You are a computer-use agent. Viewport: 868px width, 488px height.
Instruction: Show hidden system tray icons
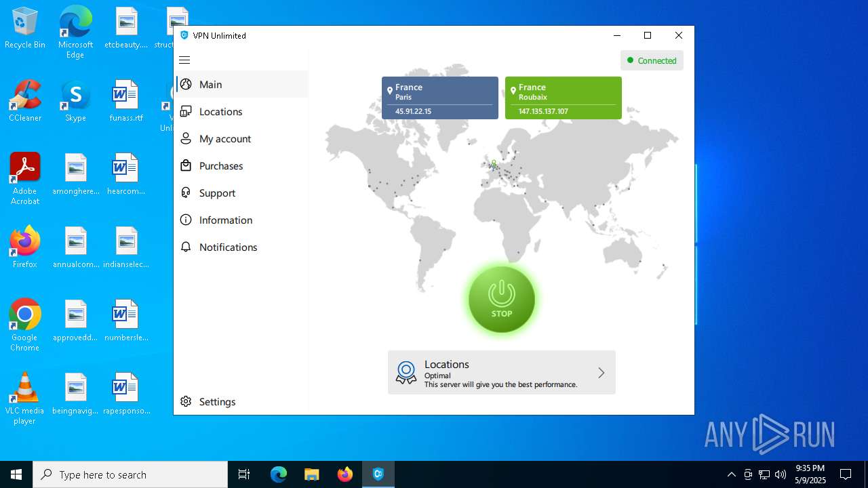731,474
